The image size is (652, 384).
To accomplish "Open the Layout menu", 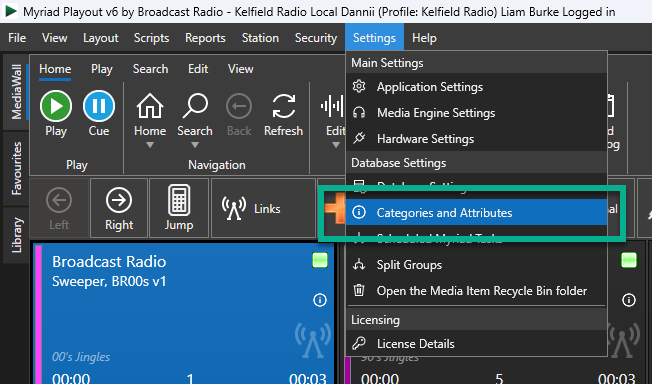I will (x=101, y=38).
